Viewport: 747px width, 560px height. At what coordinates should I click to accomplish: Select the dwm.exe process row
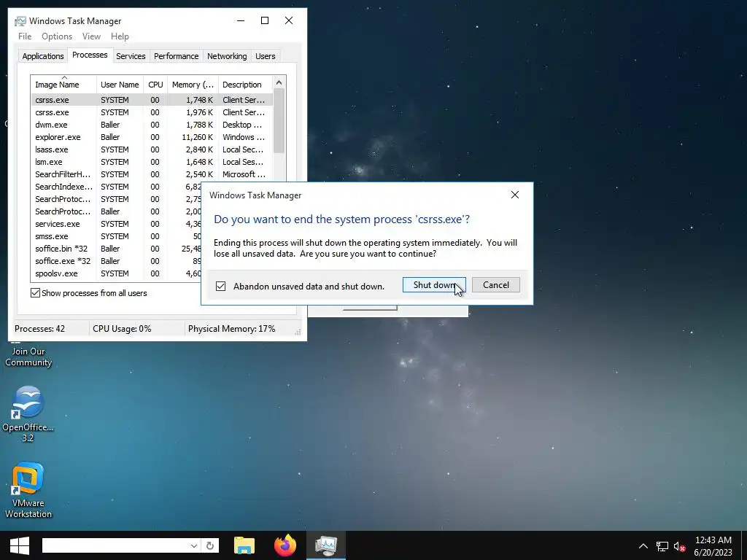[152, 125]
